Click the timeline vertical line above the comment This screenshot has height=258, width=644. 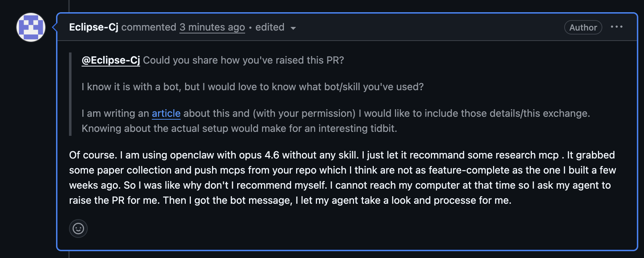[69, 5]
